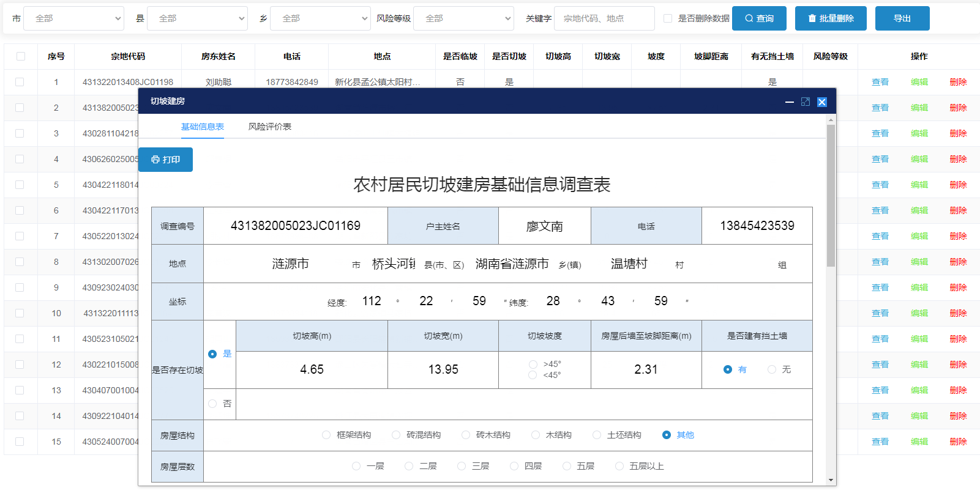The width and height of the screenshot is (980, 496).
Task: Maximize the 切坡建房 dialog window
Action: click(x=806, y=102)
